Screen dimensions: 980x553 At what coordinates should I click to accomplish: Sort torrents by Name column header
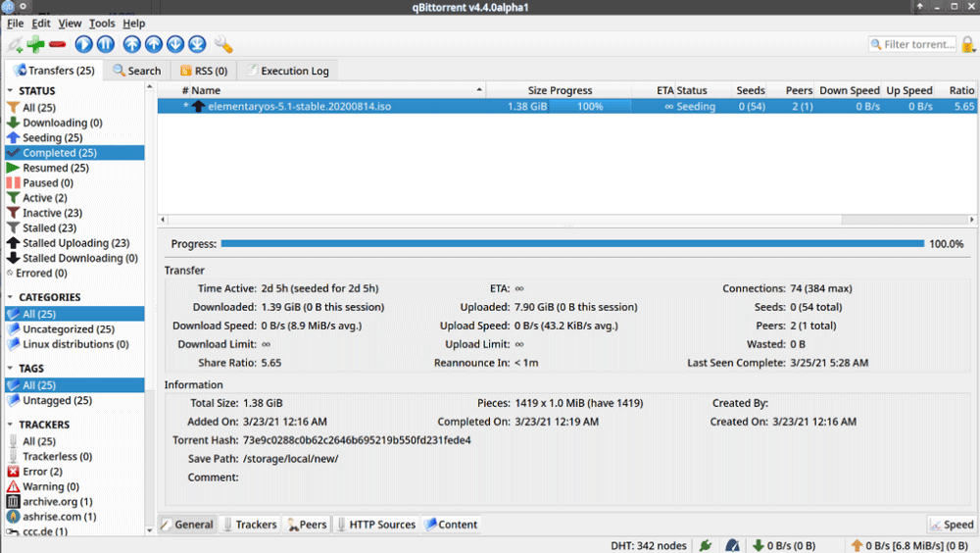[337, 90]
